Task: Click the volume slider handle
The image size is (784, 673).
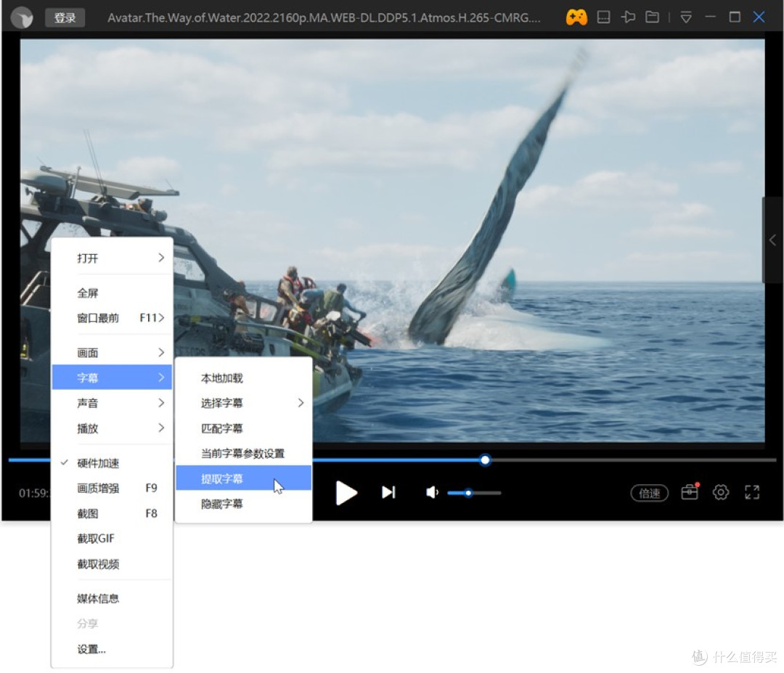Action: (x=468, y=493)
